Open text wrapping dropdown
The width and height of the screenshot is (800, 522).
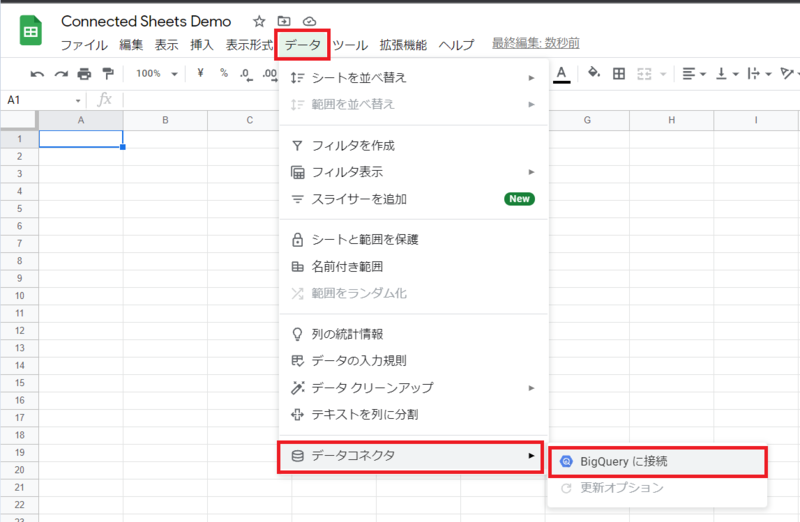pos(759,74)
